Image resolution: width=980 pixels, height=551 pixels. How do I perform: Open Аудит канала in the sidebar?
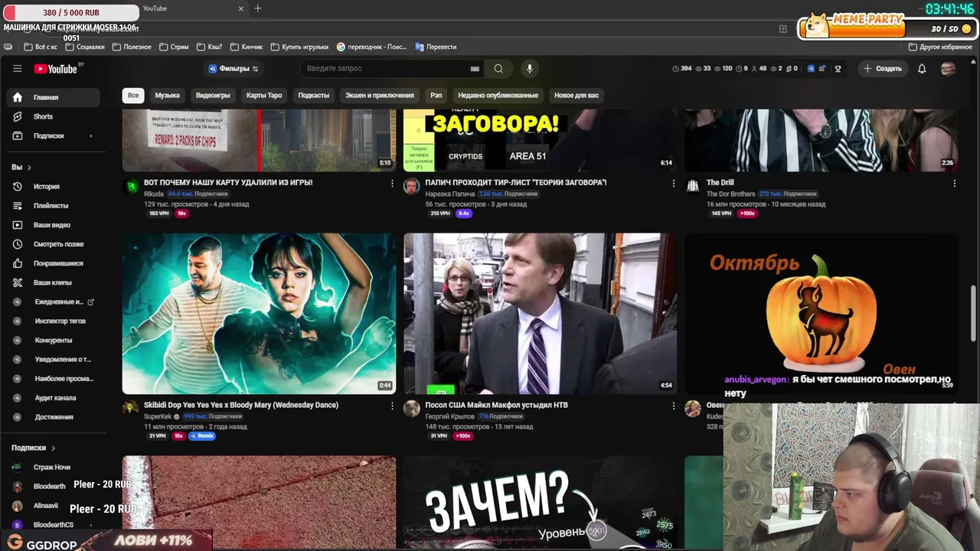pos(53,398)
